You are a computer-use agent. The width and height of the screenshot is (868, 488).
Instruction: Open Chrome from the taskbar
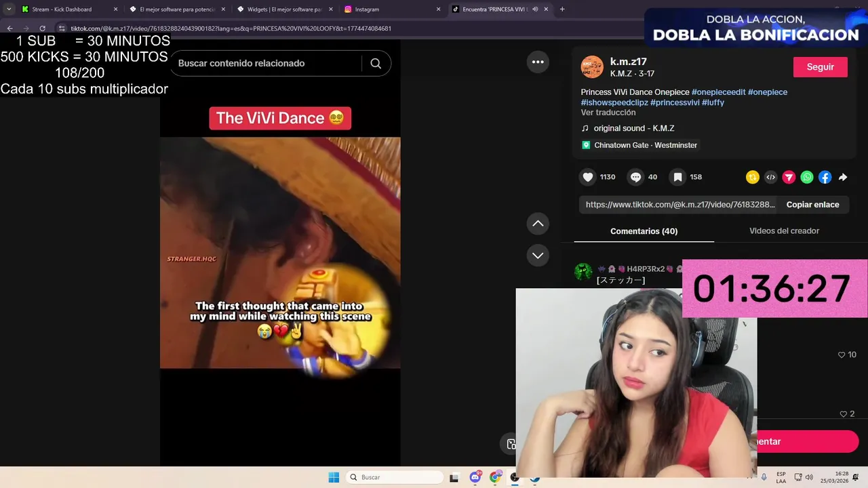[496, 477]
